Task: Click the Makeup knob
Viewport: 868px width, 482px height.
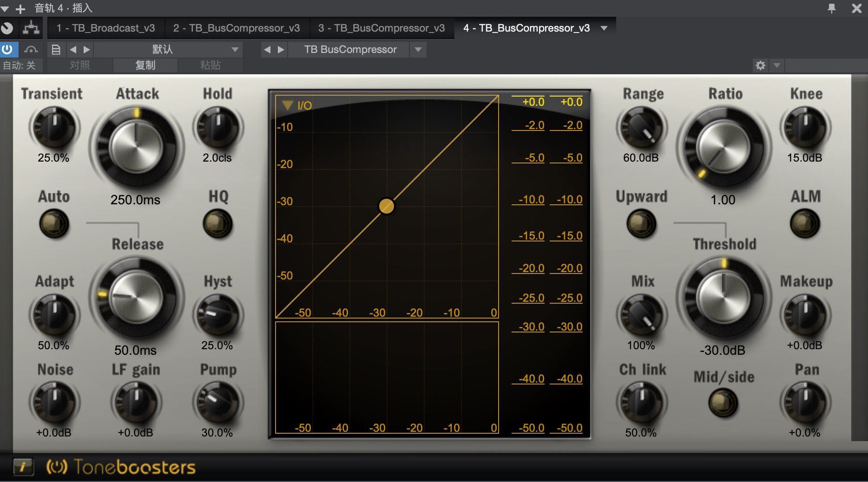Action: (805, 315)
